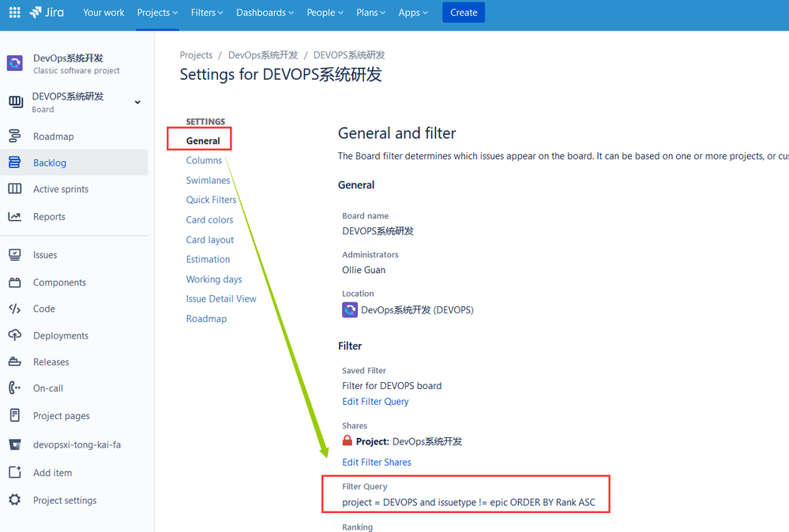Click the Backlog sidebar icon
The height and width of the screenshot is (532, 789).
tap(14, 162)
